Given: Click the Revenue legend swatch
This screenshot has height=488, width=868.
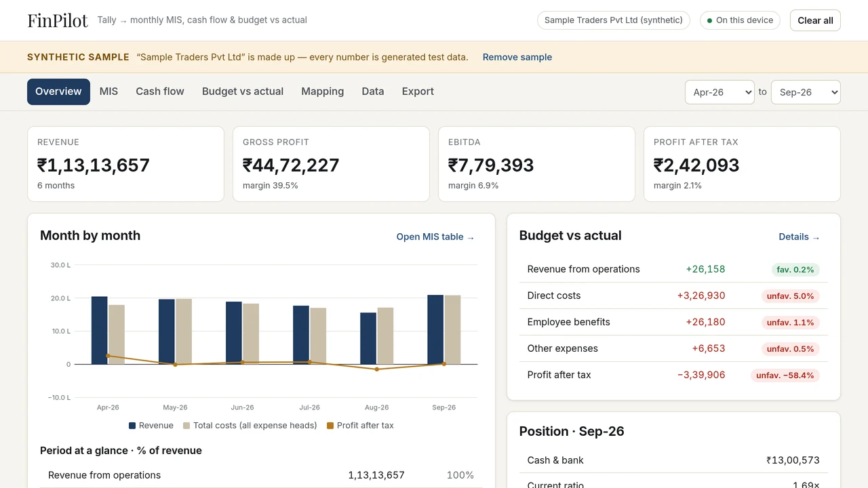Looking at the screenshot, I should (132, 426).
